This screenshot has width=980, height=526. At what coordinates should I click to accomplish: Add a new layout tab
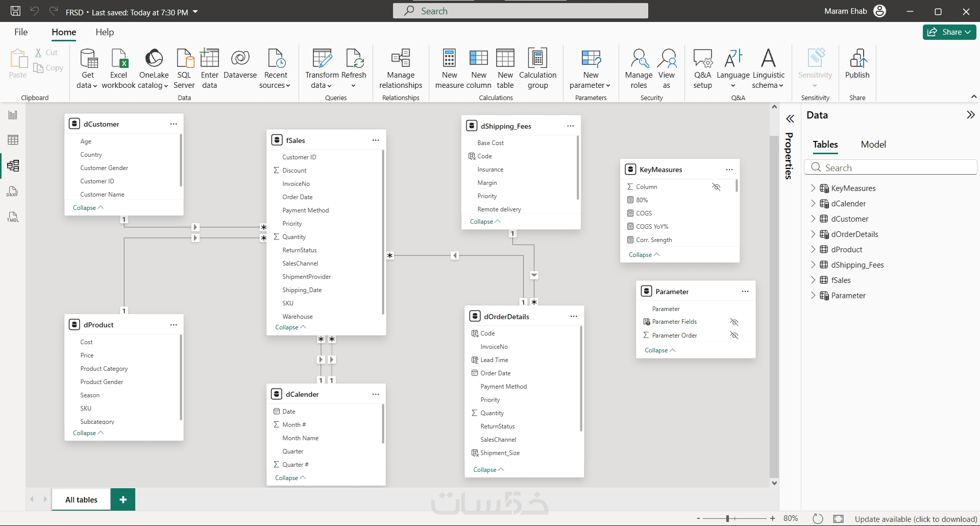tap(123, 499)
